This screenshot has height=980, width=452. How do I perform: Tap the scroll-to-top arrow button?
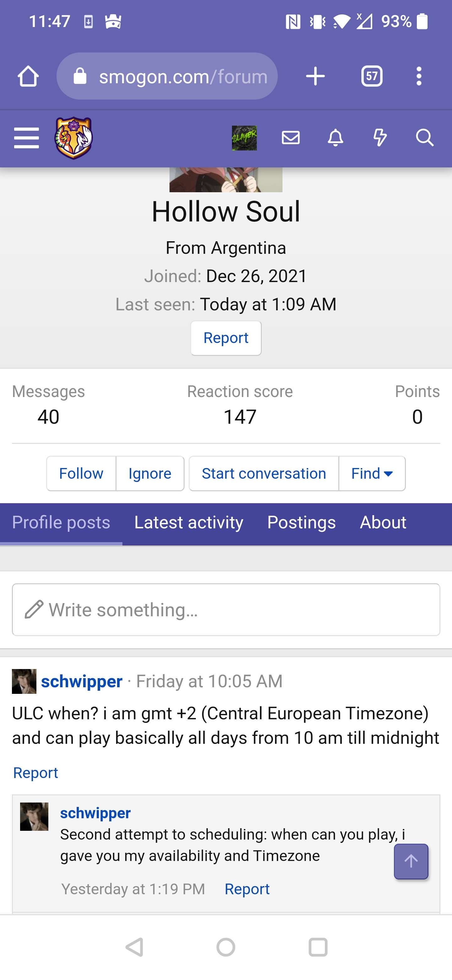[411, 861]
